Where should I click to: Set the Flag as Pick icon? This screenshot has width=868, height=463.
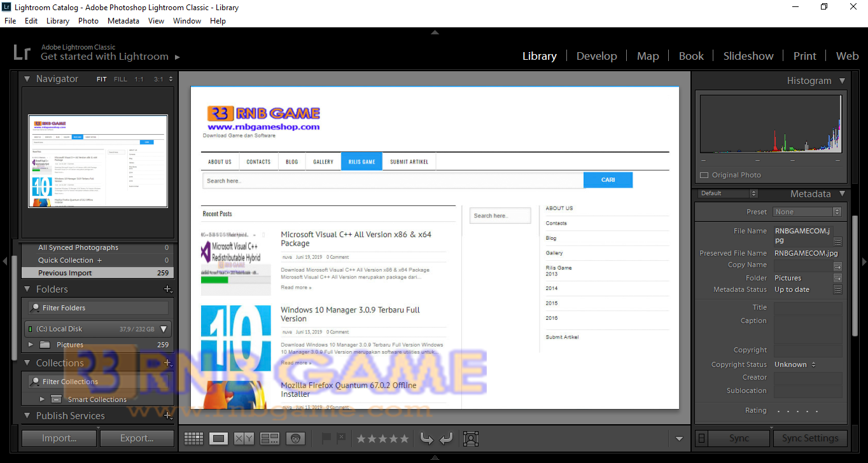(326, 438)
